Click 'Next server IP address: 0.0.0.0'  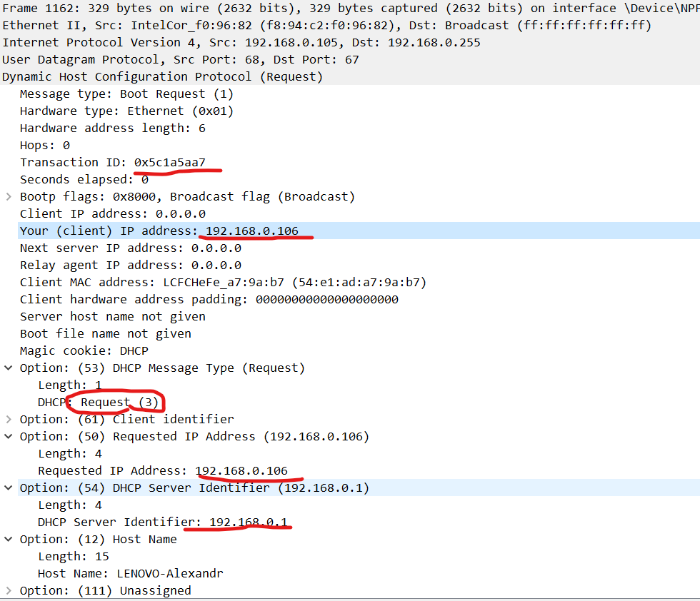[x=130, y=248]
